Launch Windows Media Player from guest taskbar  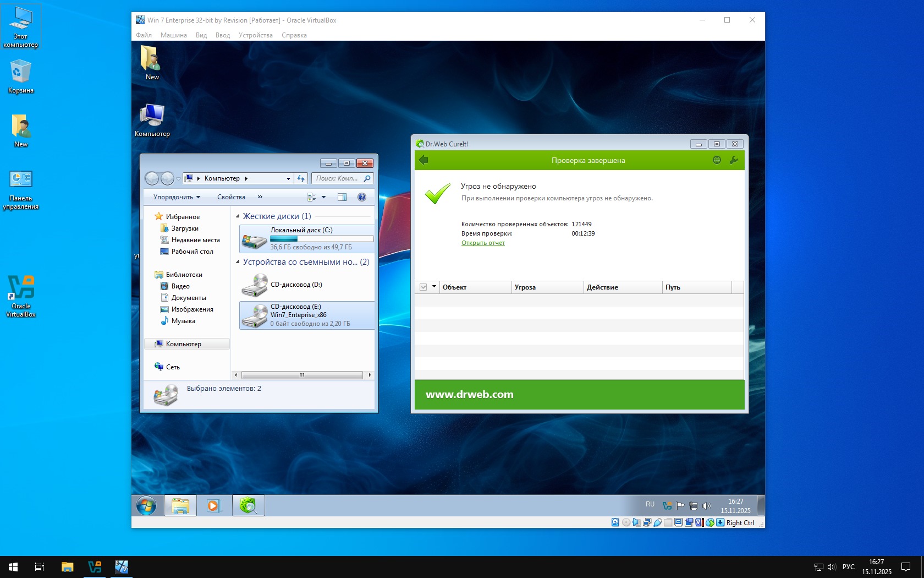[213, 505]
